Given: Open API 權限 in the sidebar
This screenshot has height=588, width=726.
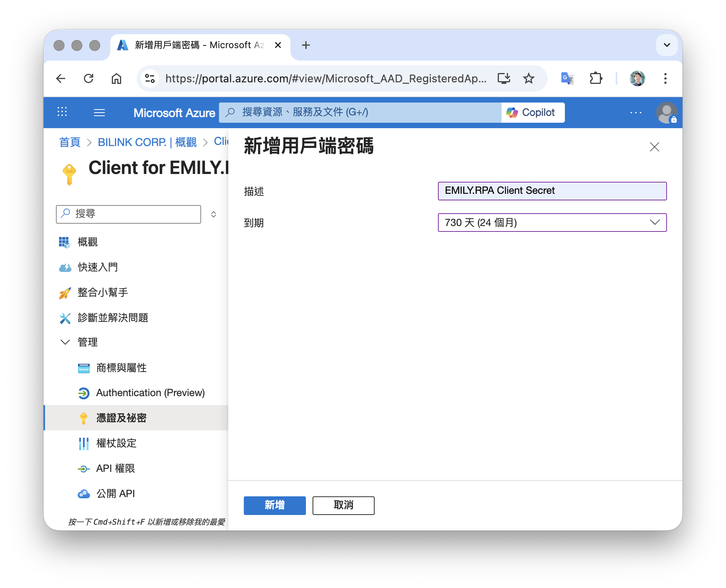Looking at the screenshot, I should 115,468.
